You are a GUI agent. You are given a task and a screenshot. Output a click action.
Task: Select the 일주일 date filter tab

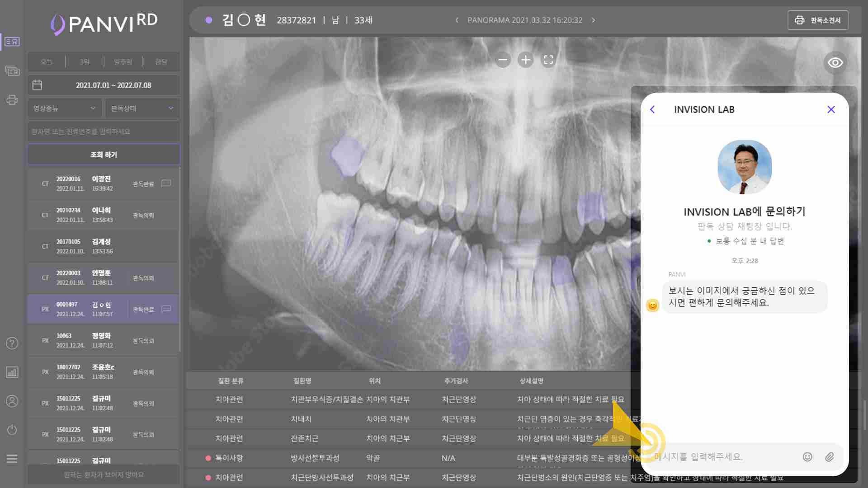click(123, 62)
